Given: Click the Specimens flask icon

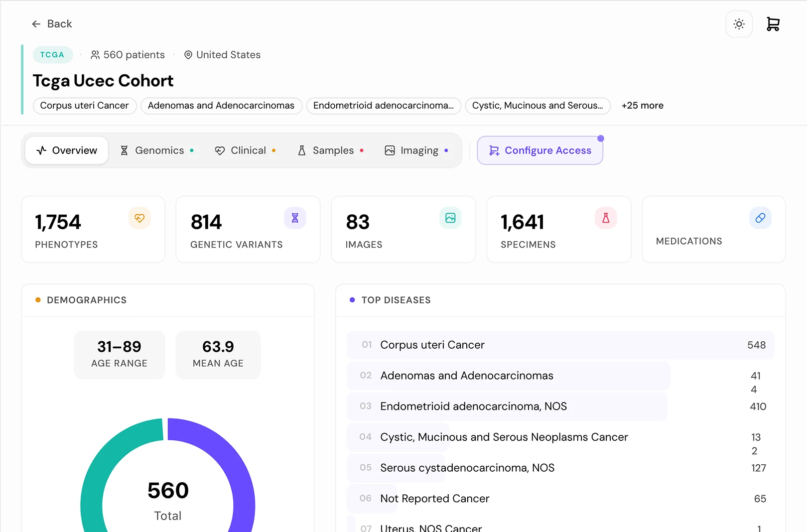Looking at the screenshot, I should (606, 218).
